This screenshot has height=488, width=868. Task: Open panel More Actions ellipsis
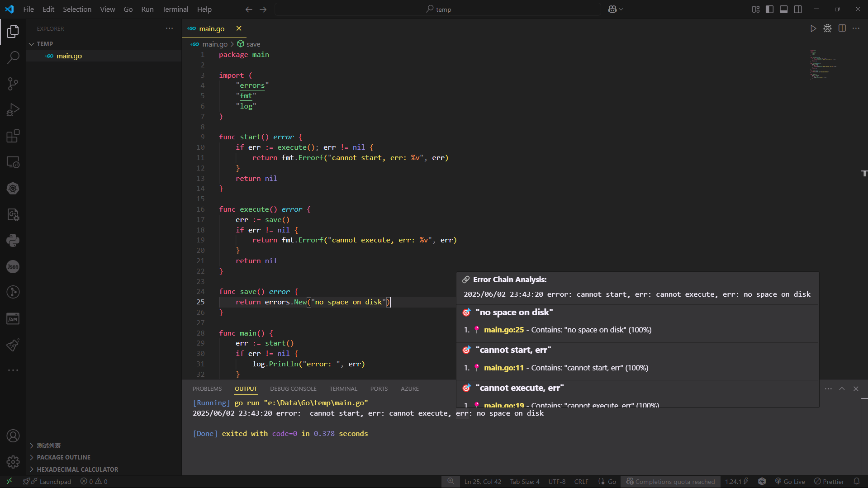point(828,389)
